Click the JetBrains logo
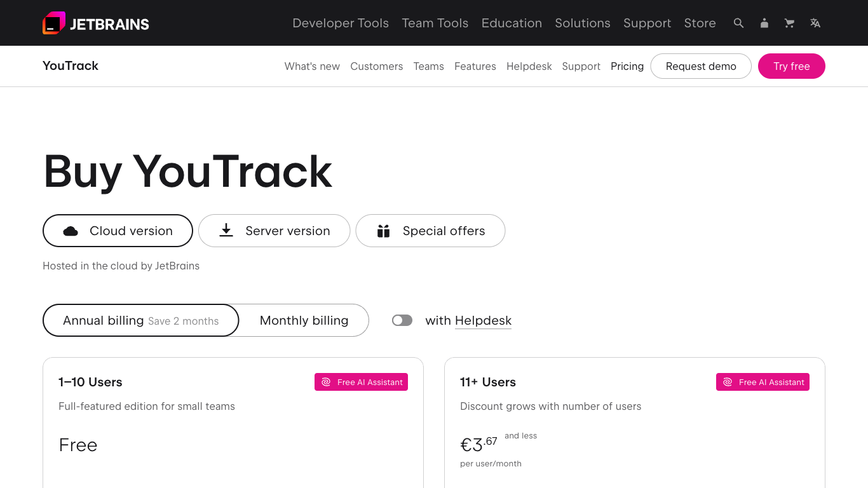The width and height of the screenshot is (868, 488). pyautogui.click(x=96, y=24)
